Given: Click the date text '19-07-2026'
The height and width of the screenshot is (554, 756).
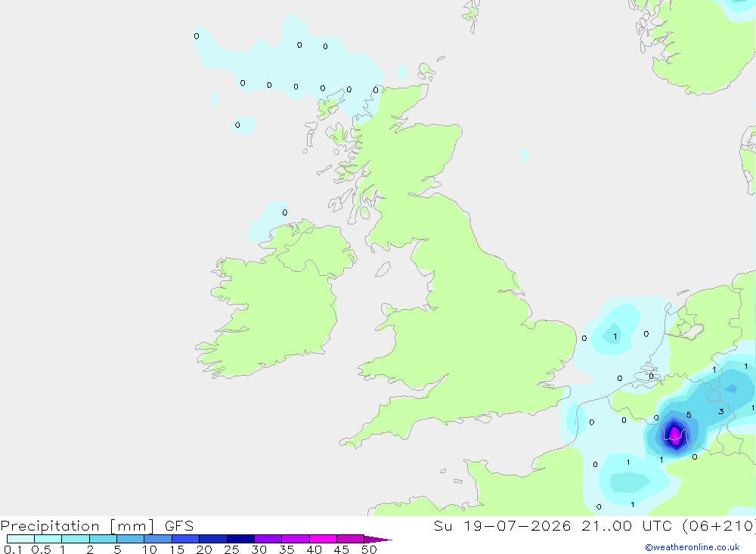Looking at the screenshot, I should click(517, 525).
